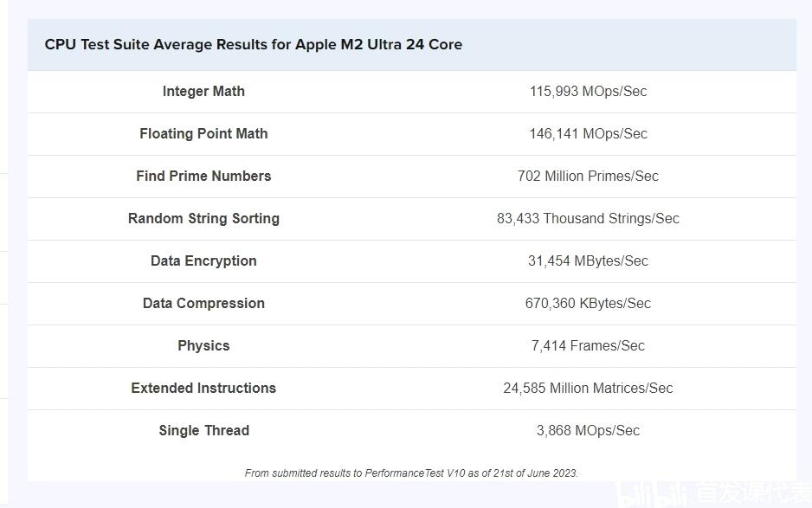Select the Floating Point Math label
Image resolution: width=812 pixels, height=508 pixels.
click(x=203, y=133)
